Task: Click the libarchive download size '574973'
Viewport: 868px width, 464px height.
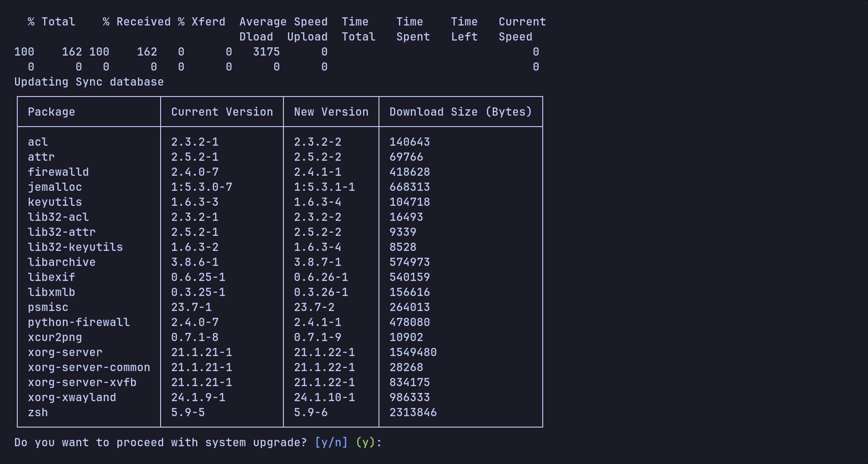Action: point(410,262)
